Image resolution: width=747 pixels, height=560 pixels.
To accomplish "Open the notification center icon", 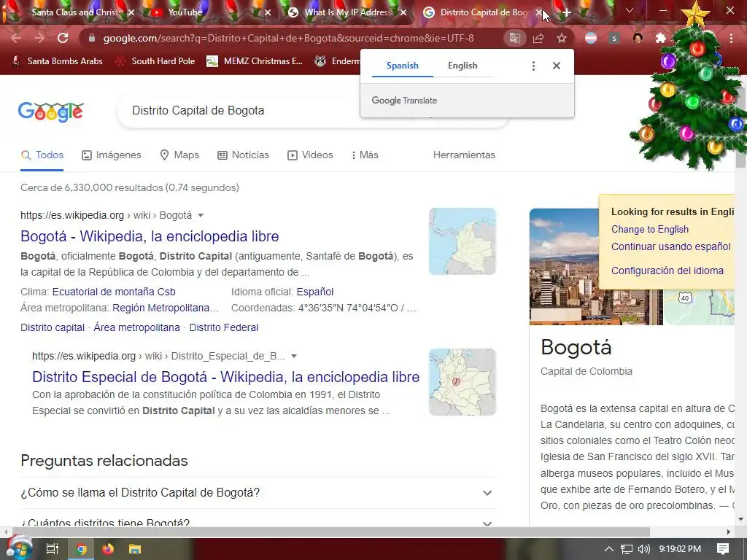I will point(723,549).
